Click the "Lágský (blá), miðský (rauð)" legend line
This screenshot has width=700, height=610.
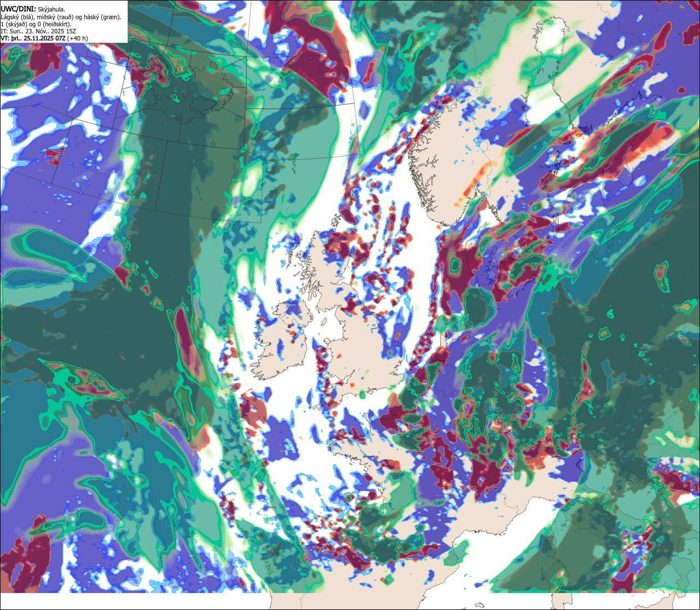point(61,17)
